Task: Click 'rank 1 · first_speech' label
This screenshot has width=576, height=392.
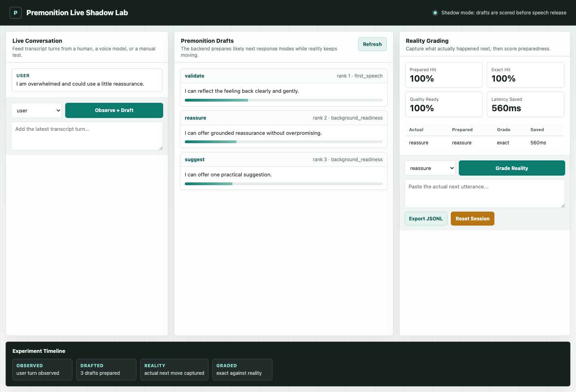Action: point(360,76)
